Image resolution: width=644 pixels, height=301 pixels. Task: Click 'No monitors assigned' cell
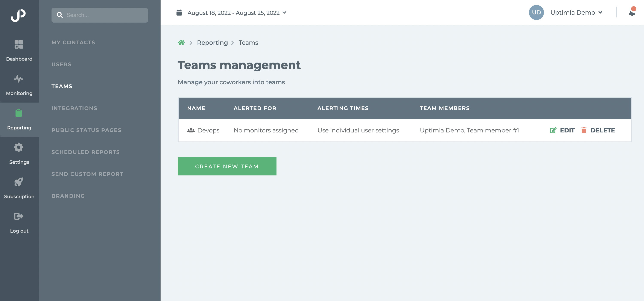(x=266, y=130)
